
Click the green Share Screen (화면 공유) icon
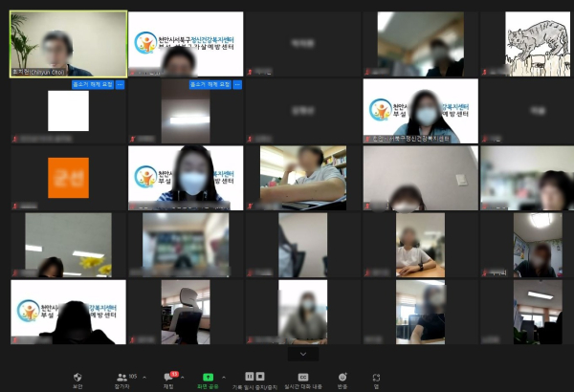click(x=208, y=377)
